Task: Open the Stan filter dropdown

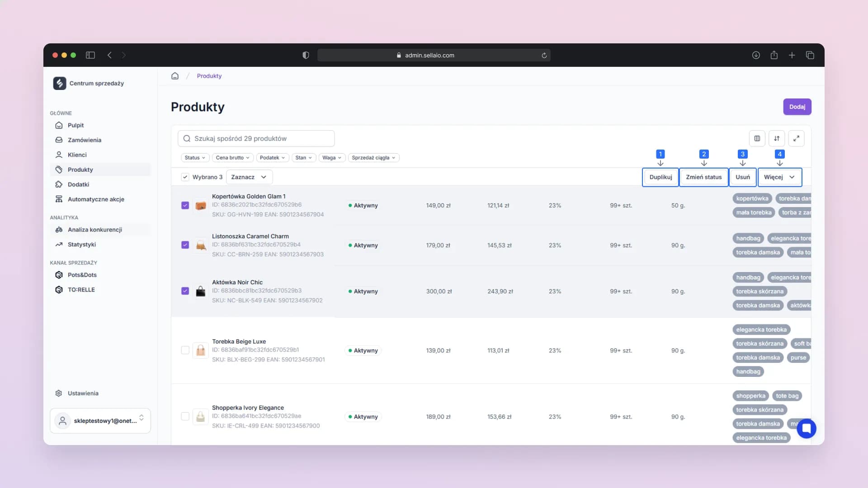Action: 304,158
